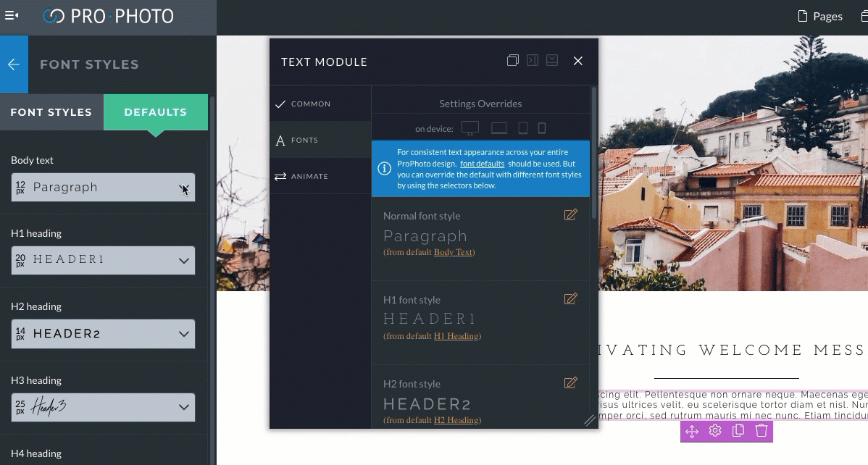Screen dimensions: 868x465
Task: Select the tablet device override icon
Action: click(x=522, y=128)
